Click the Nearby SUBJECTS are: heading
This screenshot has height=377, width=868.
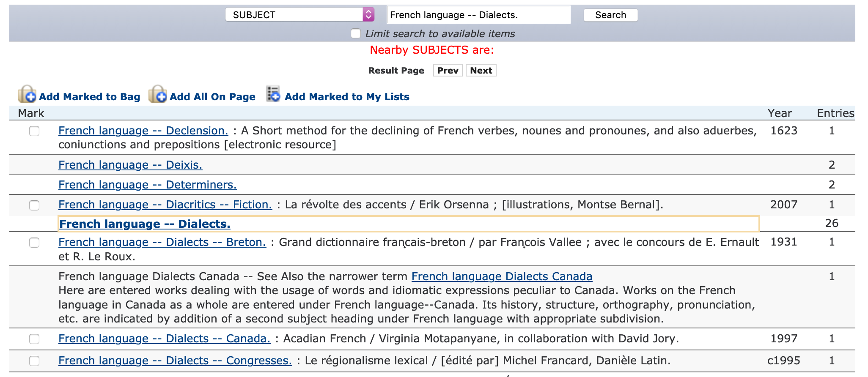click(432, 50)
